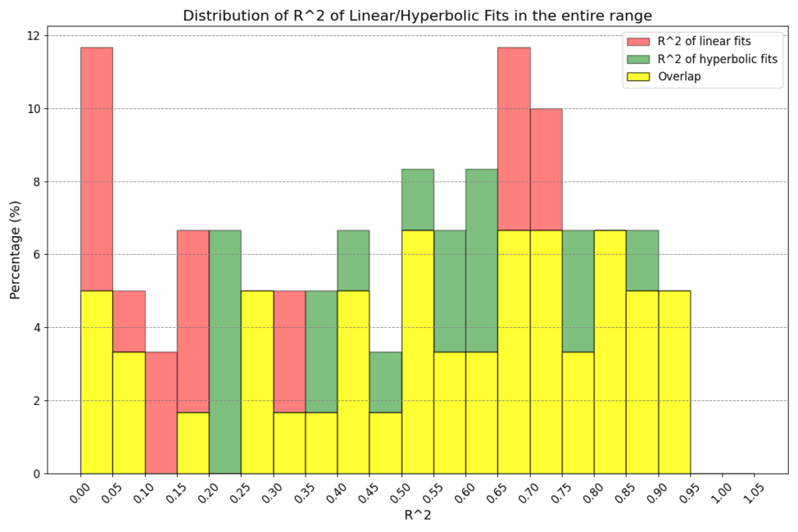Click the x-axis tick label 0.75
Viewport: 798px width, 532px height.
click(560, 493)
